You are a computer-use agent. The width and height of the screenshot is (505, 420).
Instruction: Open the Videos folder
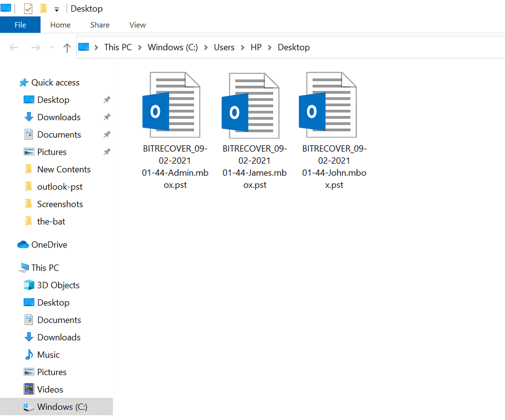pos(50,390)
